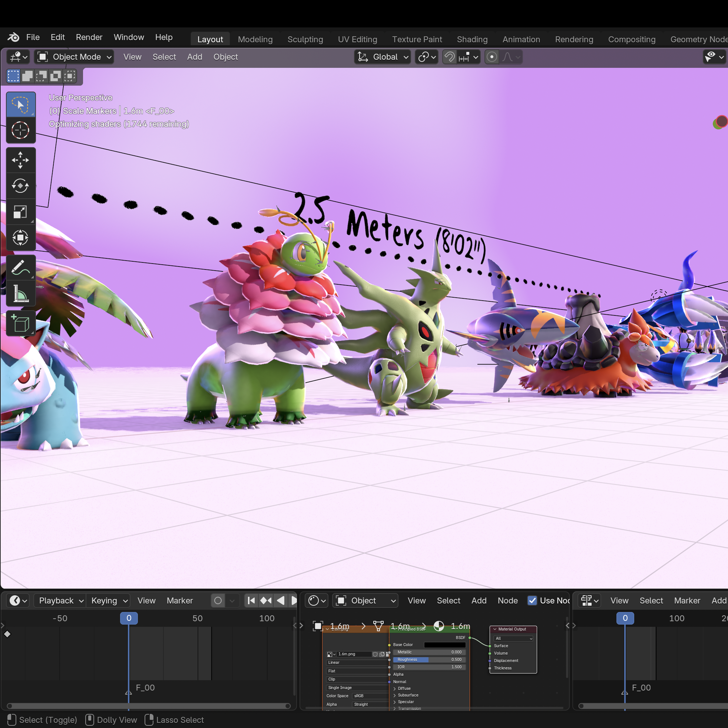Open the Render menu
This screenshot has height=728, width=728.
[89, 37]
